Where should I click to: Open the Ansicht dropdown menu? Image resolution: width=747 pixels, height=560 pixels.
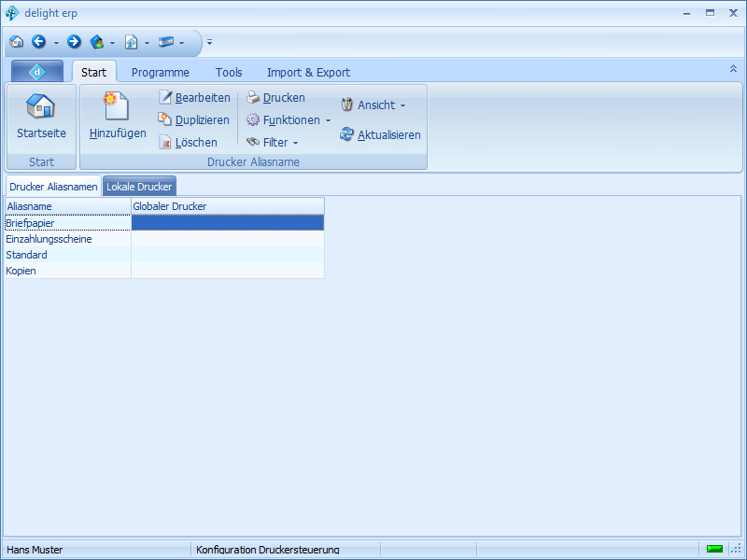[x=373, y=105]
